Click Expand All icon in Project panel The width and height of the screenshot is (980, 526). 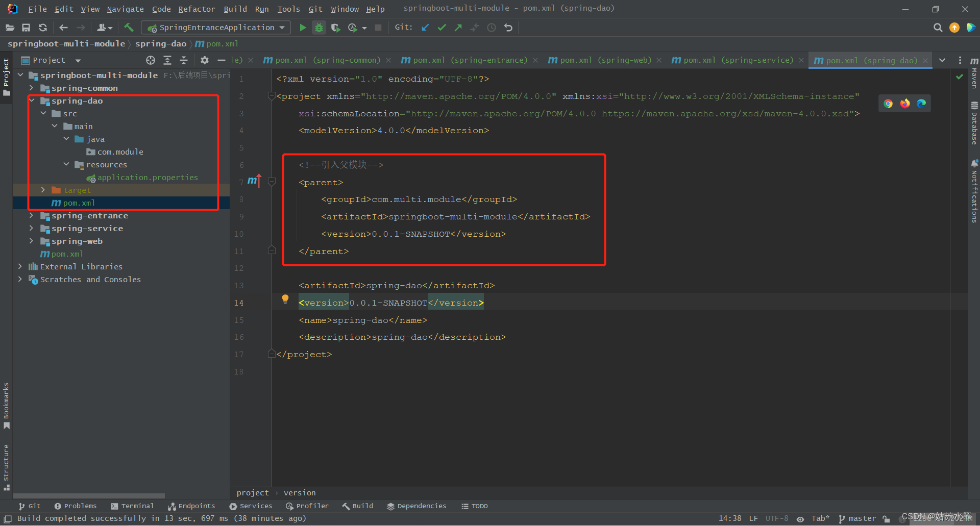[167, 60]
